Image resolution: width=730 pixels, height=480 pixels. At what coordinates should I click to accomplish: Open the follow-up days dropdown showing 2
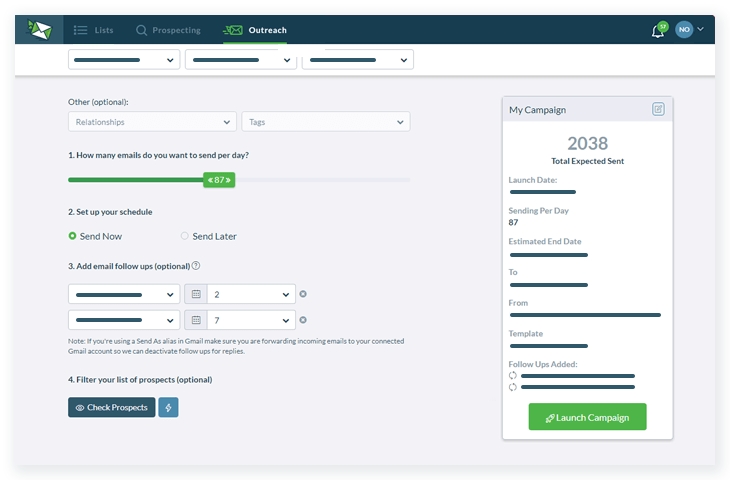[251, 294]
